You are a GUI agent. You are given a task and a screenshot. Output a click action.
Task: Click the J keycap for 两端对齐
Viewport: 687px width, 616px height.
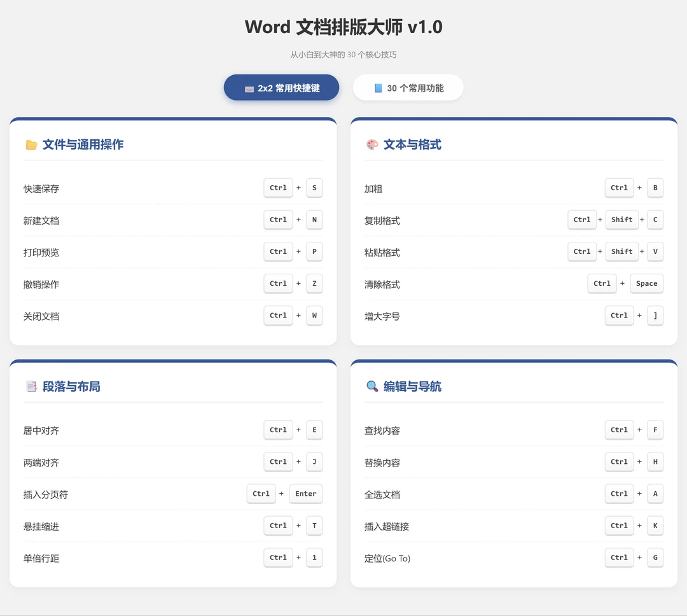coord(314,461)
